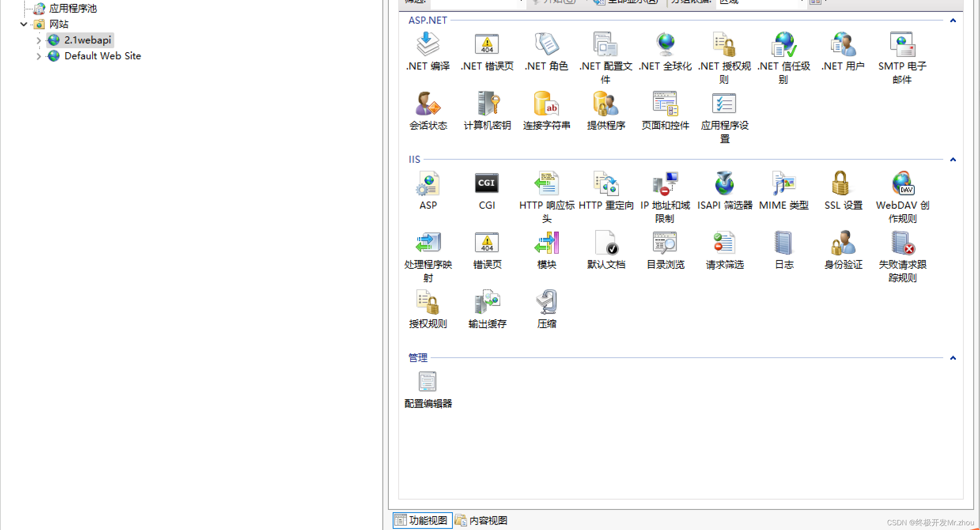This screenshot has width=980, height=530.
Task: Open the ASP feature icon
Action: click(428, 183)
